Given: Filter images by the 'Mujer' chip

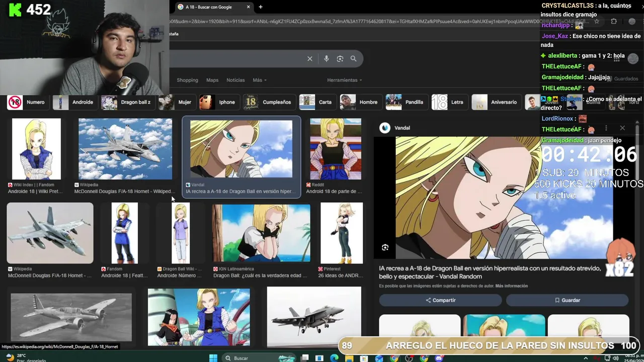Looking at the screenshot, I should coord(176,102).
